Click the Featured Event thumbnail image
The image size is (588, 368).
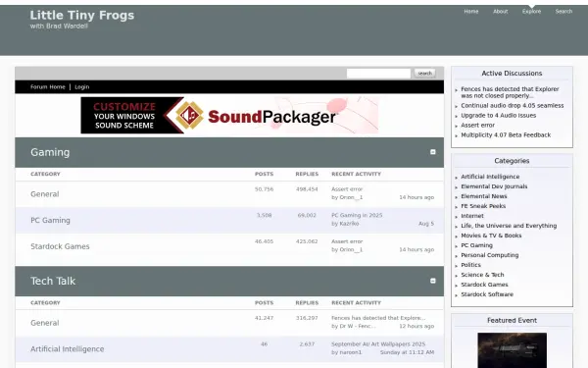point(512,350)
